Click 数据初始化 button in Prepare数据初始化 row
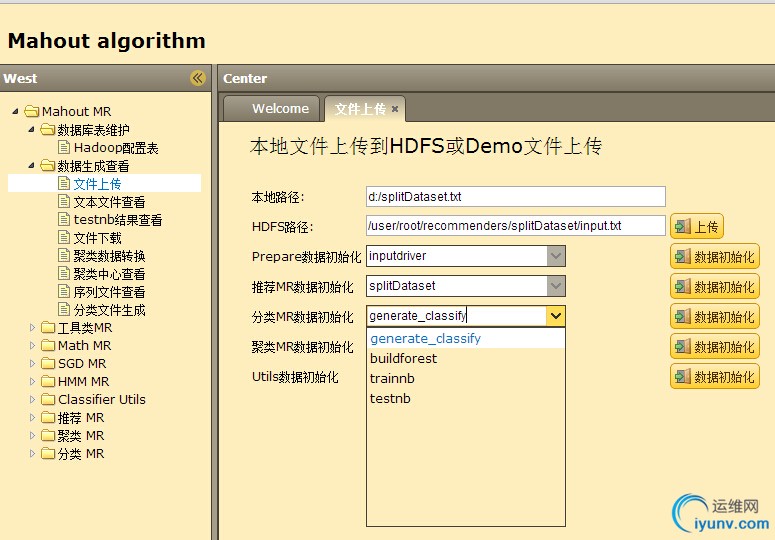Viewport: 775px width, 540px height. coord(715,256)
